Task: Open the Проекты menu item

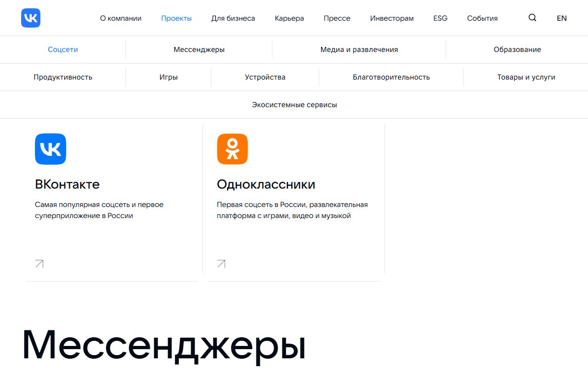Action: click(x=176, y=18)
